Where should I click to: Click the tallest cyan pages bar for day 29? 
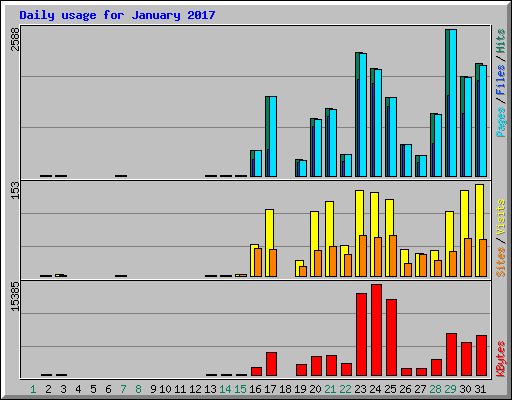click(453, 103)
